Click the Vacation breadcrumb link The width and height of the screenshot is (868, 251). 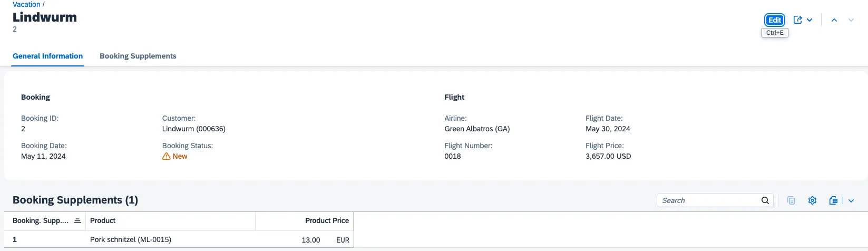tap(26, 4)
